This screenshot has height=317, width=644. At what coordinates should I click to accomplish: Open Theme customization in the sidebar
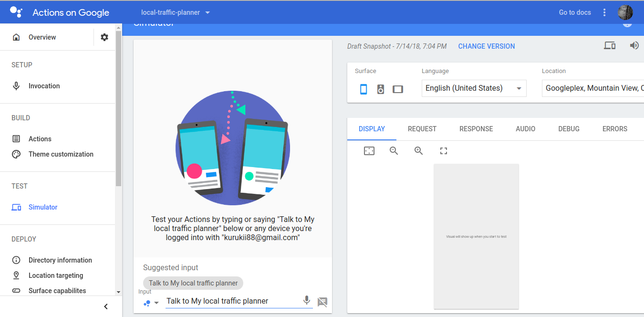click(61, 154)
